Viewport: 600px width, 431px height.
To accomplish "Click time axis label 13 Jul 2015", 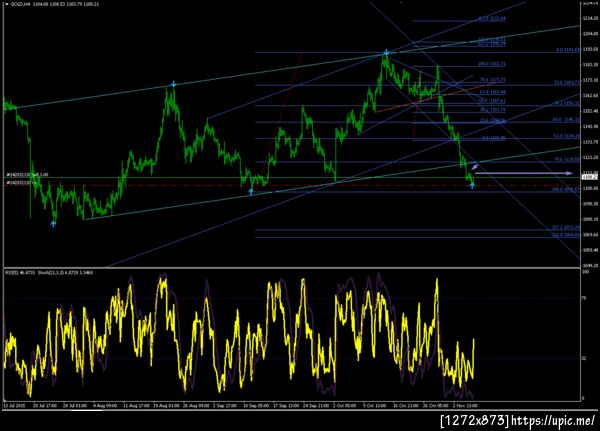I will pyautogui.click(x=14, y=405).
